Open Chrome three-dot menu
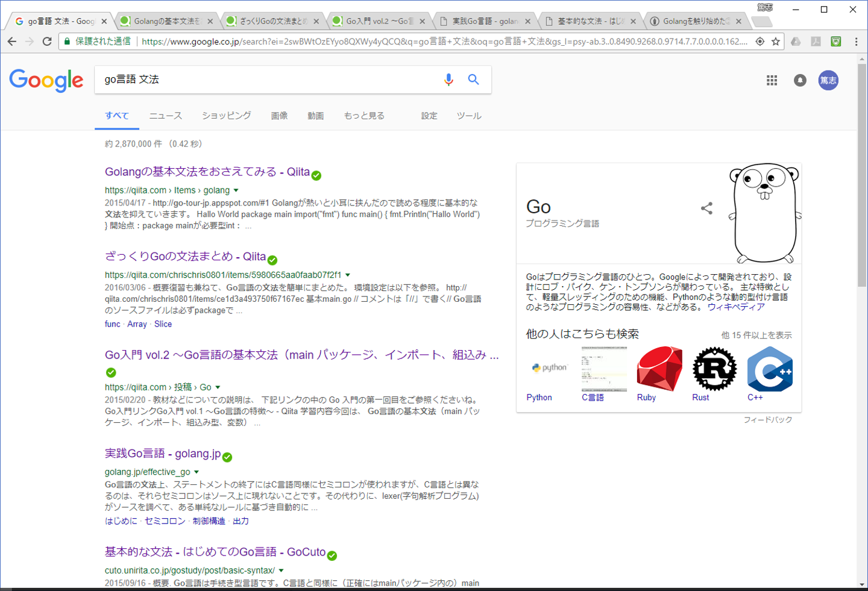 pyautogui.click(x=856, y=42)
